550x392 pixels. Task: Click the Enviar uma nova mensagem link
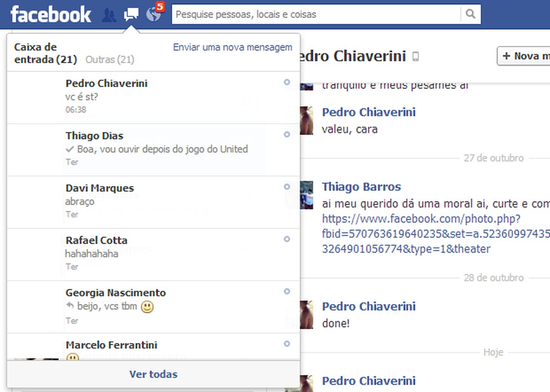232,47
